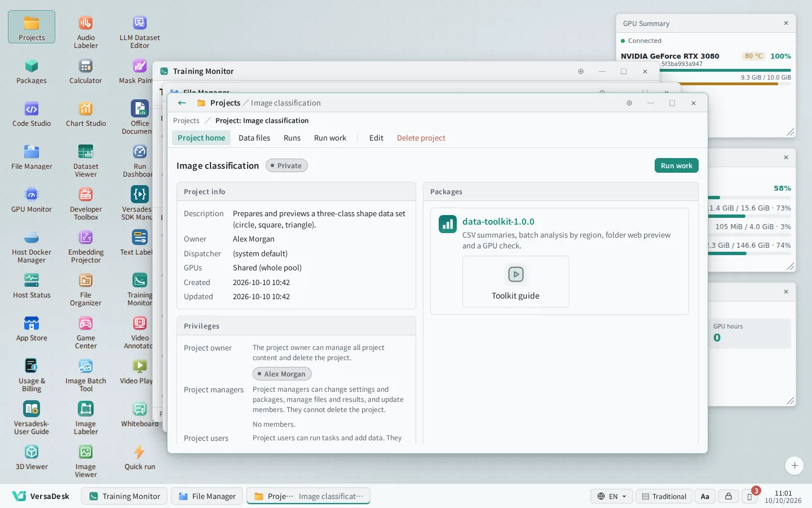Viewport: 812px width, 508px height.
Task: Open notifications with the badge showing 3
Action: click(x=750, y=496)
